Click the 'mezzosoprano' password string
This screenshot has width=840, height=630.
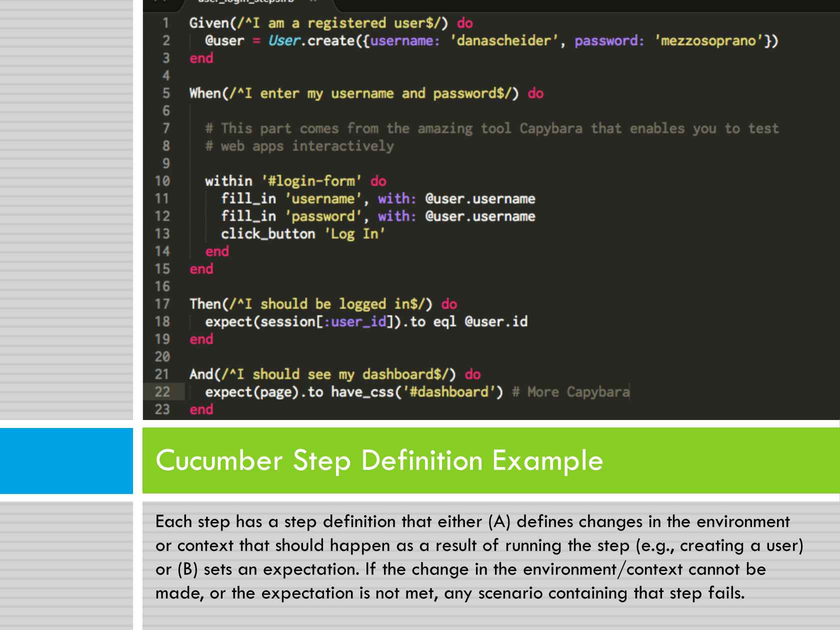708,40
